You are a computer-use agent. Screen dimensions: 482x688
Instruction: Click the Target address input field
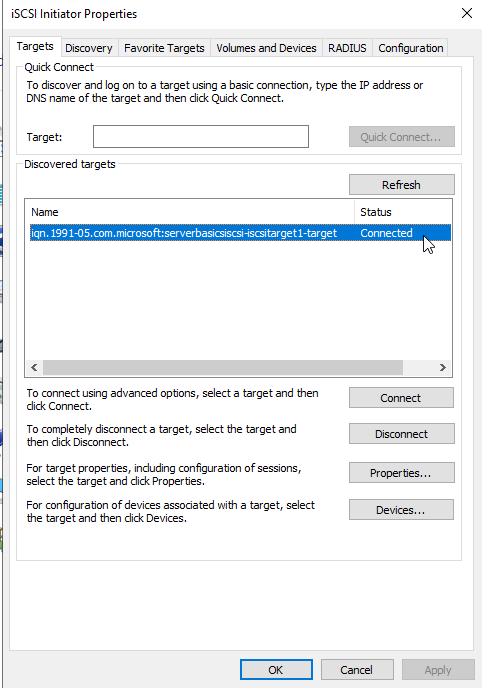click(201, 136)
